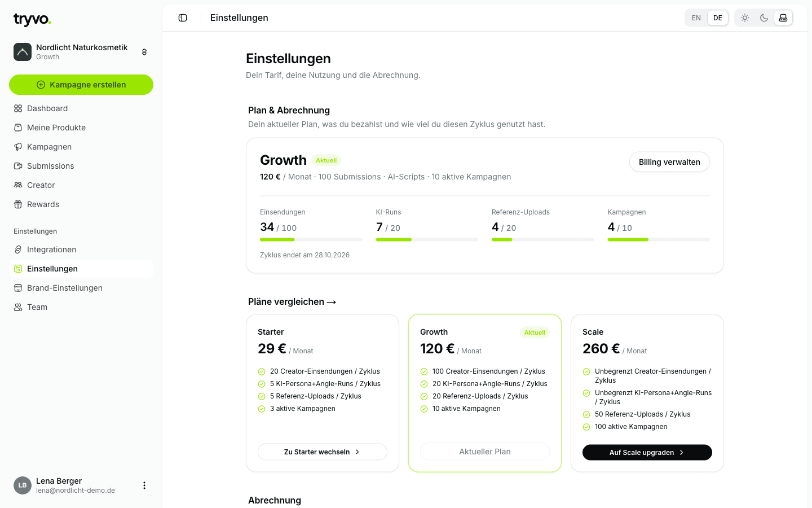Click the lena@nordlicht-demo.de email text

point(76,491)
